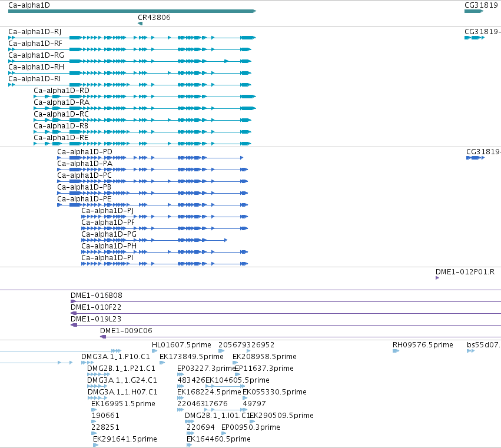Click feature 228251
This screenshot has width=501, height=448.
coord(94,434)
